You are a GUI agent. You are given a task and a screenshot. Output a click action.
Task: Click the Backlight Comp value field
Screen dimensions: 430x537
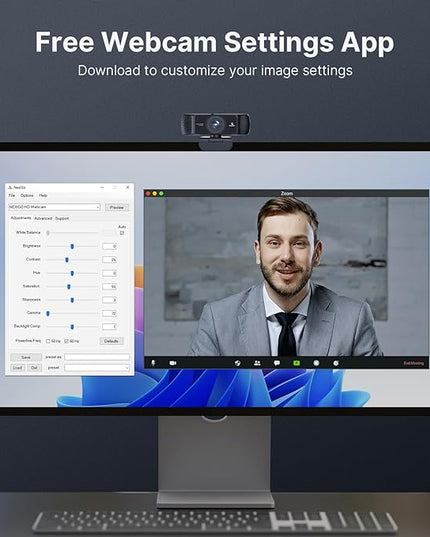coord(110,326)
